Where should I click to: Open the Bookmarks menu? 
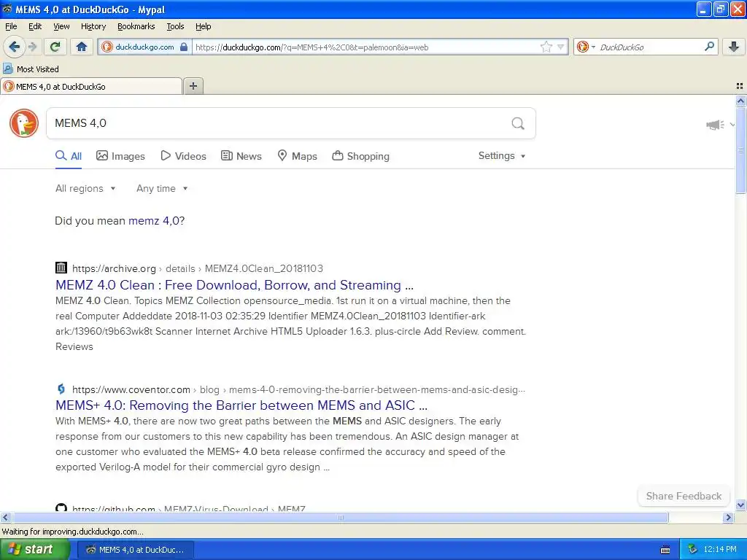136,26
